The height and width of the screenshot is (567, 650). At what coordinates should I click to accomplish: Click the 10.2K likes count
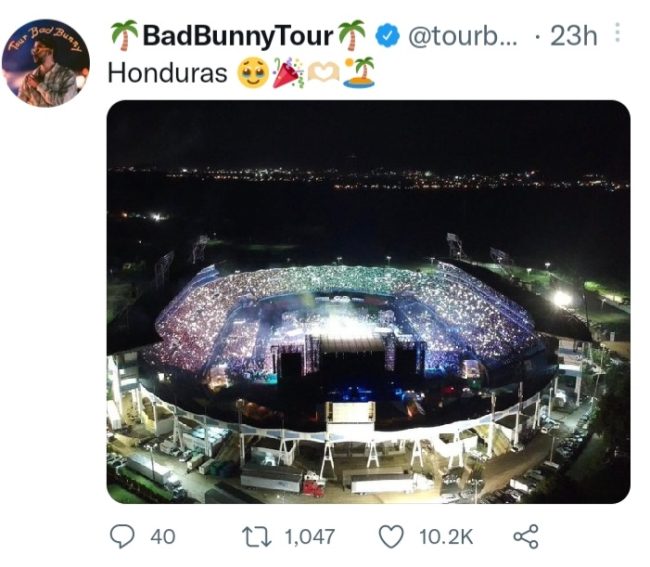coord(446,538)
